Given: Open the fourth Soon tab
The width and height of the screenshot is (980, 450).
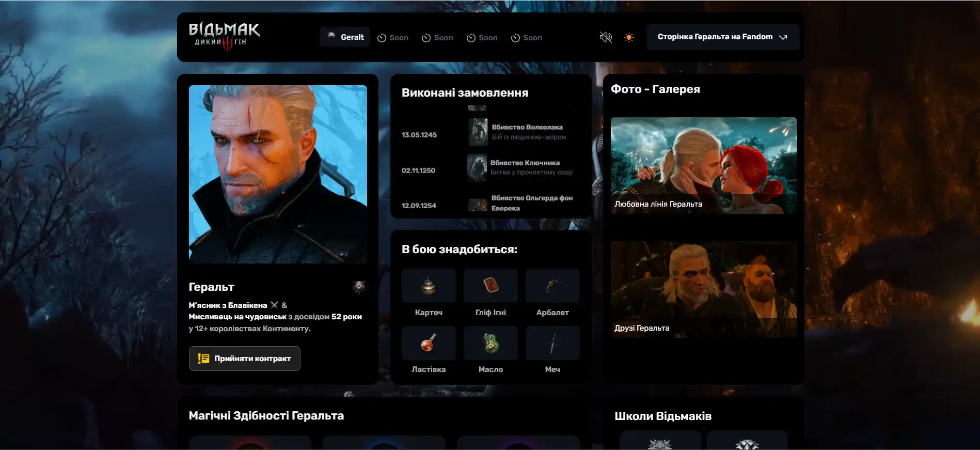Looking at the screenshot, I should (x=526, y=38).
